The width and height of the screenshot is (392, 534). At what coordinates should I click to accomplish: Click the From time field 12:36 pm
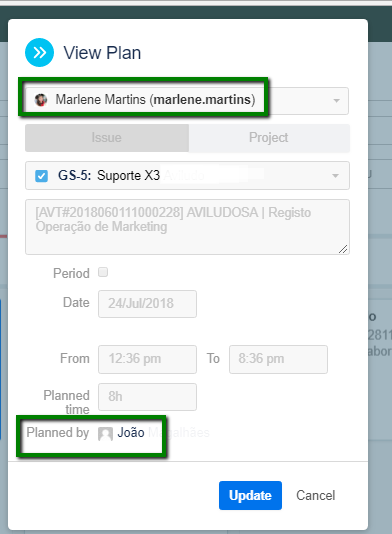(x=147, y=359)
